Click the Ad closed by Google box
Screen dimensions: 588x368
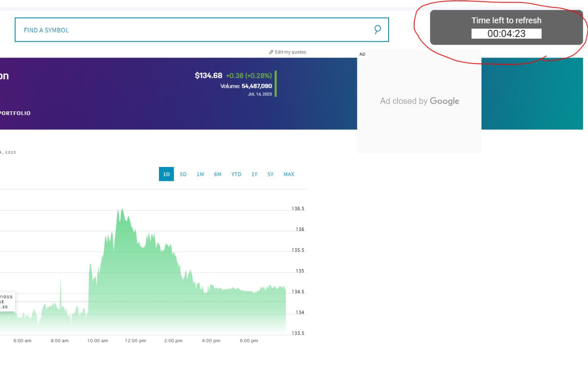(x=419, y=101)
